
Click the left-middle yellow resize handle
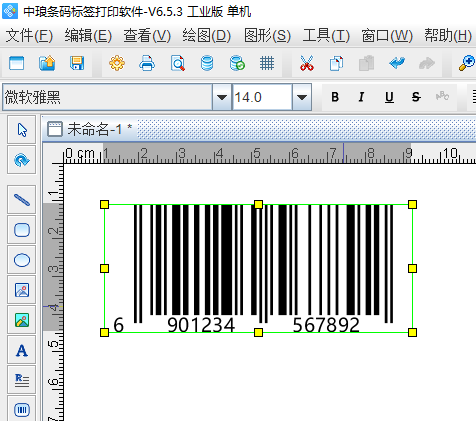coord(104,268)
